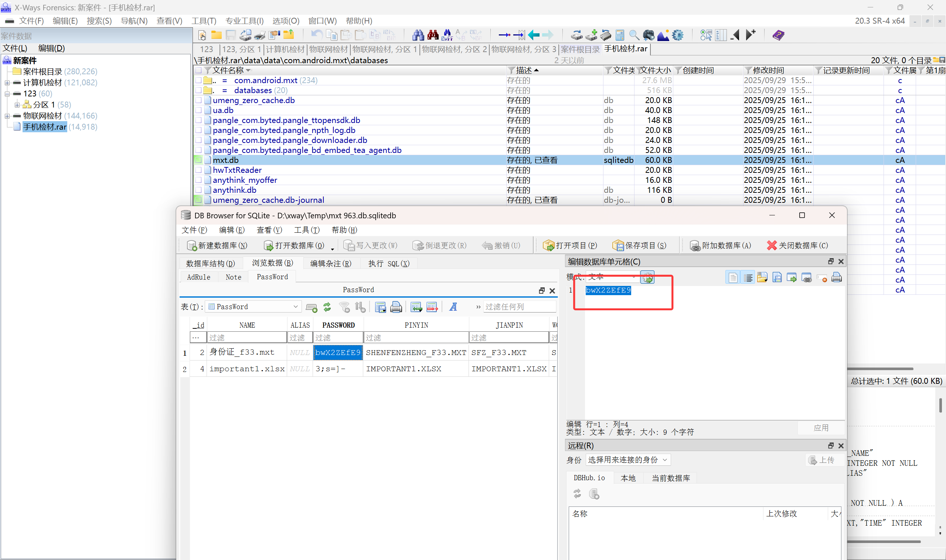
Task: Click the binoculars find text icon
Action: click(x=418, y=35)
